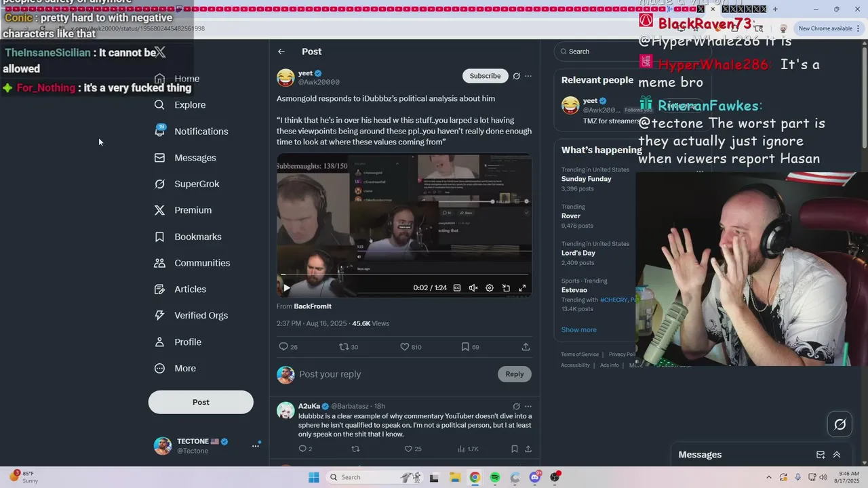Open Discord from the taskbar
This screenshot has width=868, height=488.
tap(535, 477)
